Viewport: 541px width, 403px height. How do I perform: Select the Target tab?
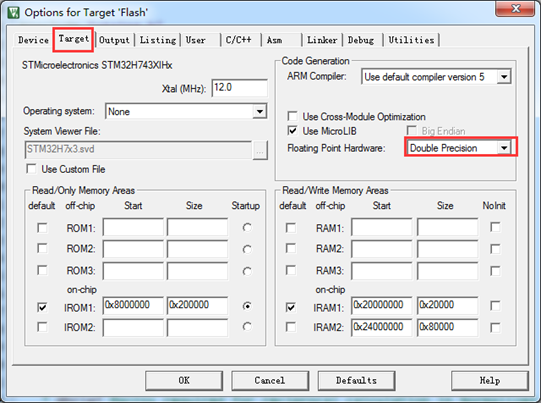(73, 39)
